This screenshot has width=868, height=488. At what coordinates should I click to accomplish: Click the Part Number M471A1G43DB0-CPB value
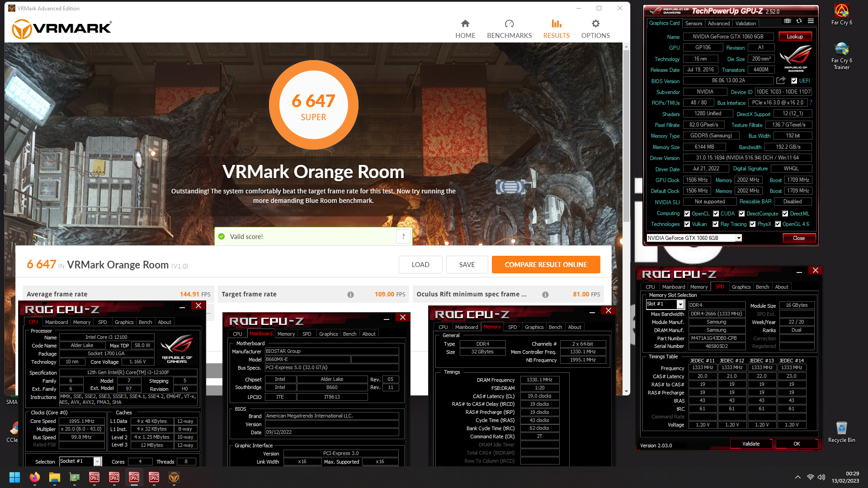click(x=716, y=338)
